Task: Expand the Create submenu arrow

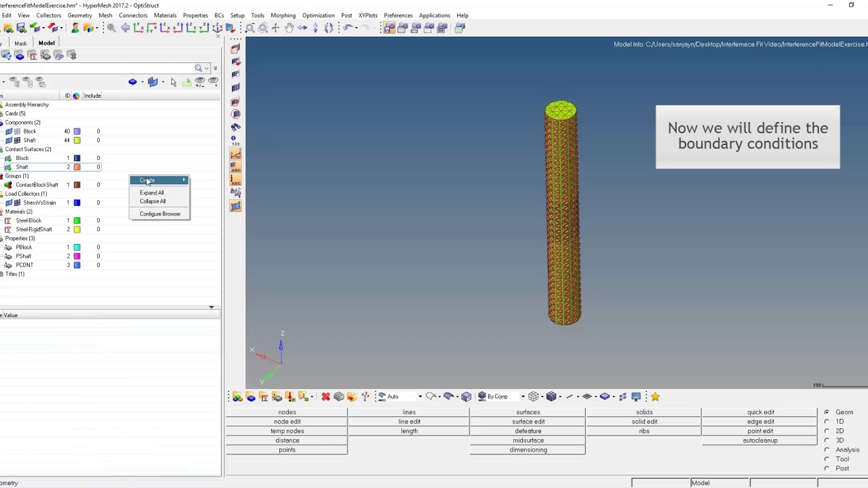Action: pyautogui.click(x=184, y=180)
